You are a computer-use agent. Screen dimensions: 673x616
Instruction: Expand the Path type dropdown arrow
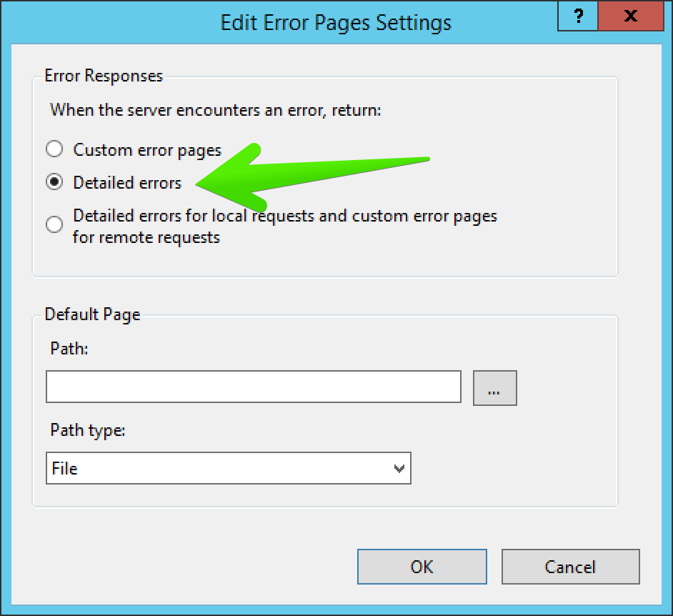coord(399,468)
